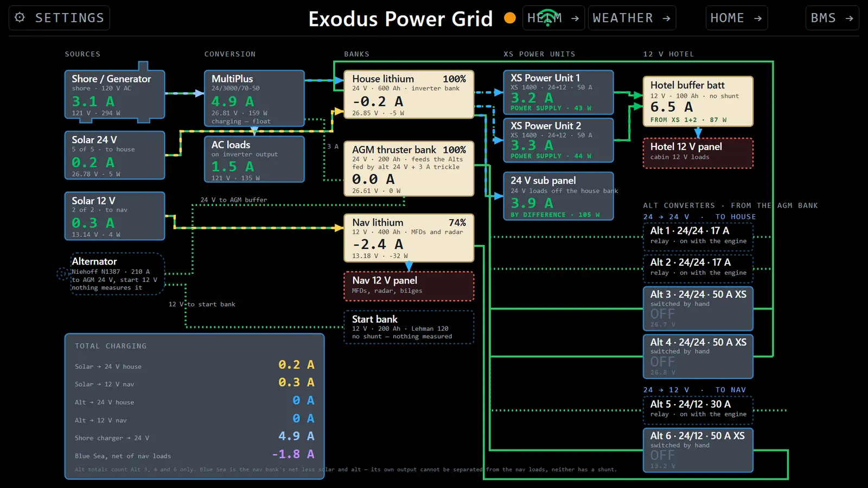This screenshot has width=868, height=488.
Task: Click the alternator dotted circle icon
Action: click(63, 274)
